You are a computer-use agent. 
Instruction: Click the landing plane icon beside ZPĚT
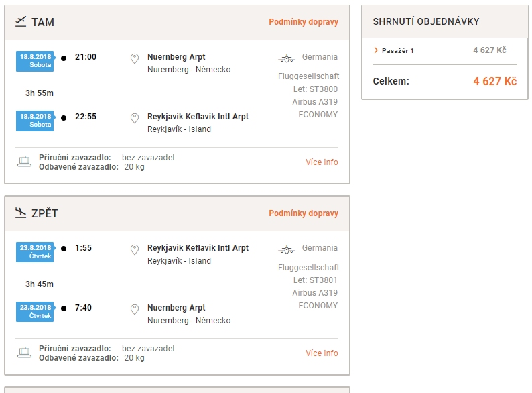21,213
